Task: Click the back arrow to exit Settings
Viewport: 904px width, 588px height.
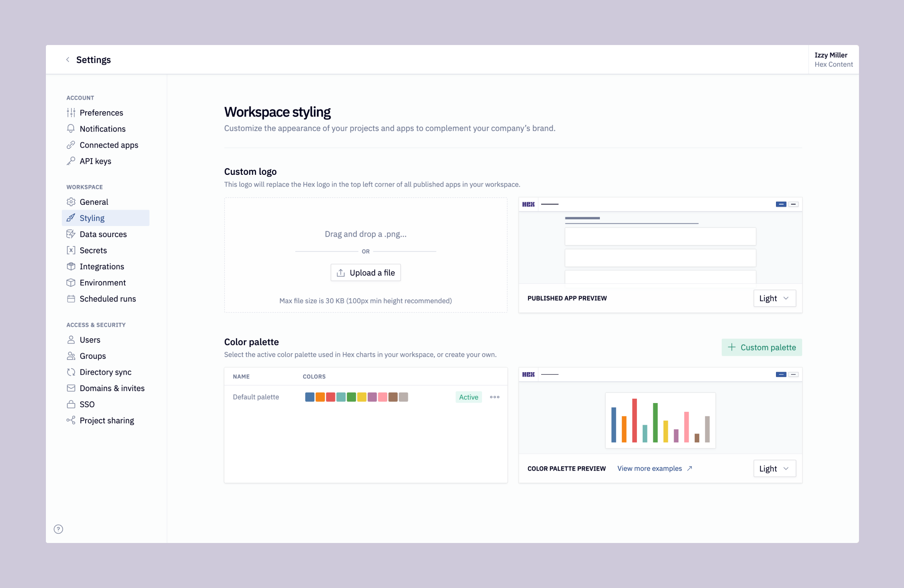Action: click(68, 59)
